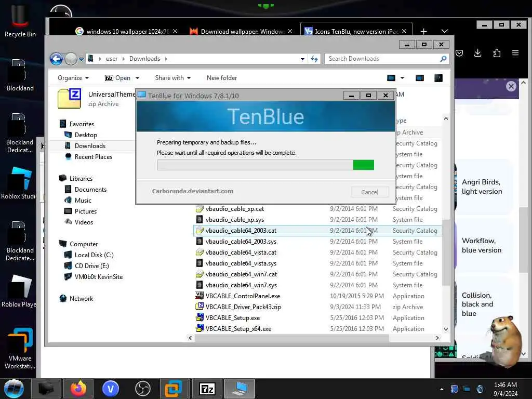Screen dimensions: 532x399
Task: Select Downloads in the navigation pane
Action: [89, 146]
